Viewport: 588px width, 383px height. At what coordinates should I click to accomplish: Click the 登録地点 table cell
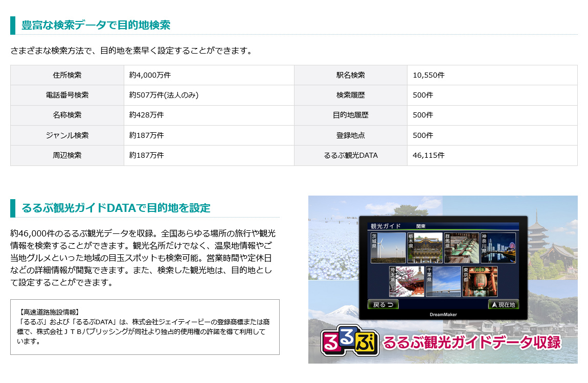point(351,135)
